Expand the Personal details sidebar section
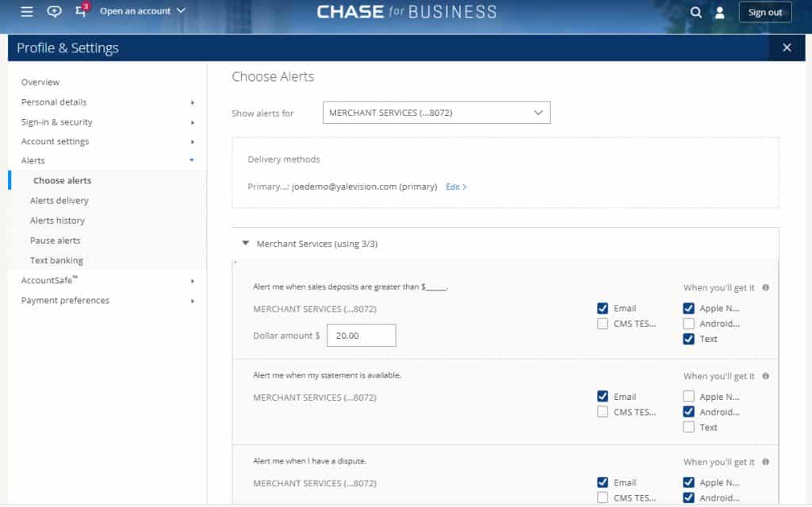 pos(53,102)
